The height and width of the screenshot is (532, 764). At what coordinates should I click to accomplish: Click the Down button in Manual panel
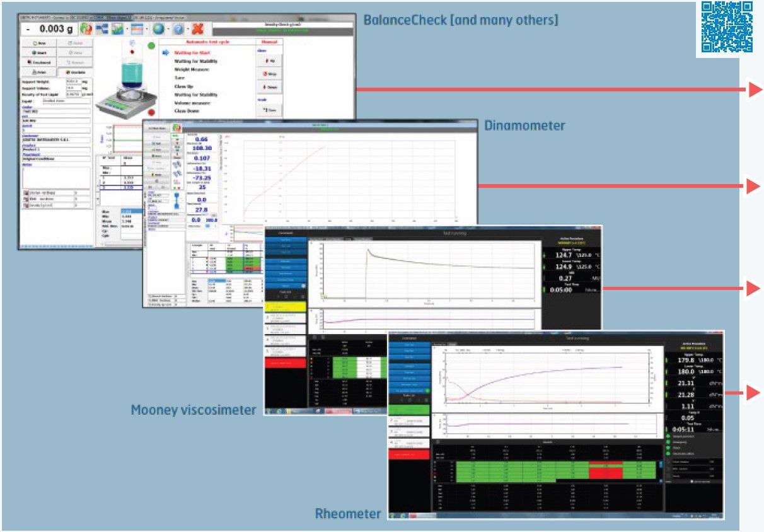point(270,87)
